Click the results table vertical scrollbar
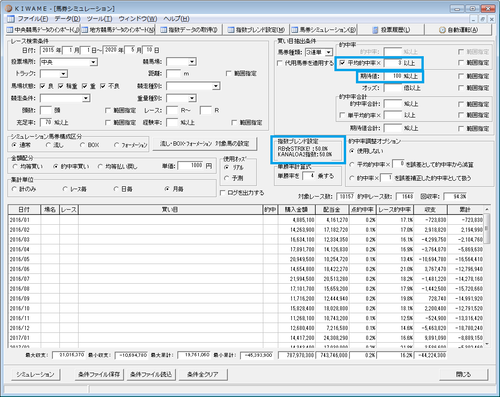 tap(487, 276)
